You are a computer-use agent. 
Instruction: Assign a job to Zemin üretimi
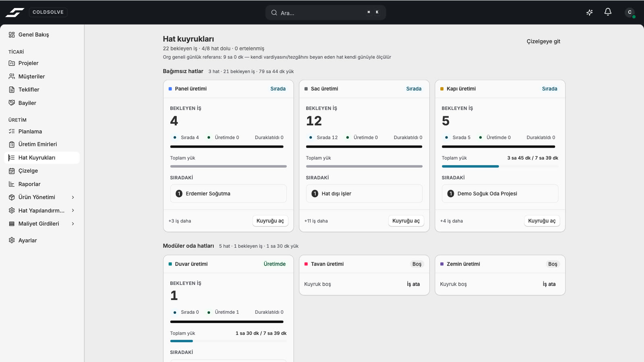549,284
